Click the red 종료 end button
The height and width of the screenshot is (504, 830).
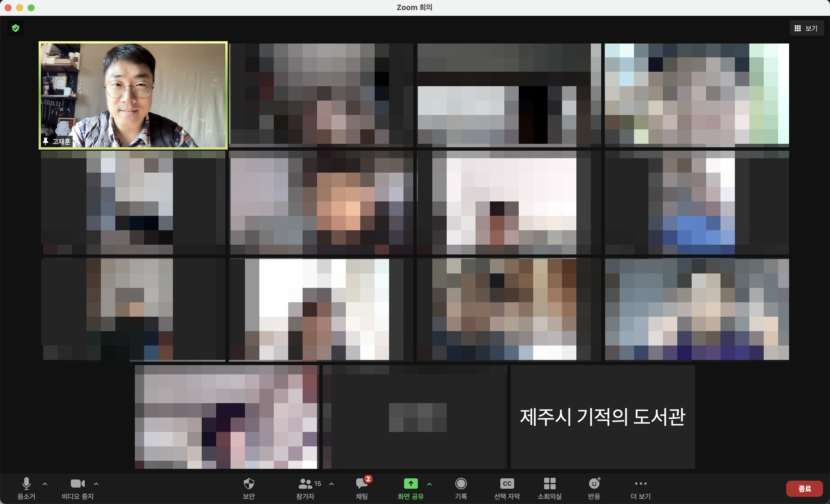pos(804,488)
